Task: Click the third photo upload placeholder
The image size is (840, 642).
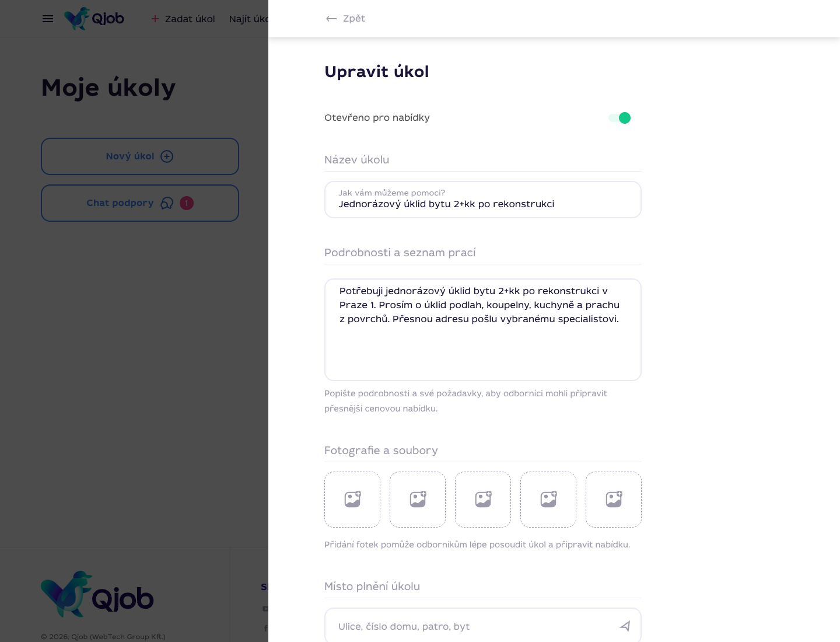Action: [483, 500]
